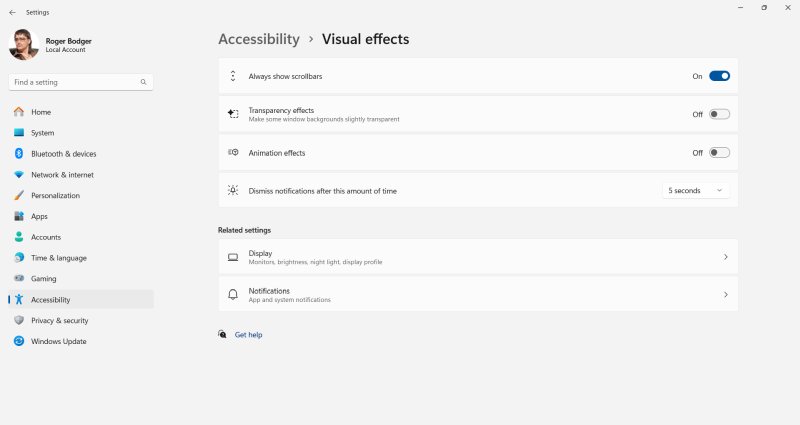Click the Accessibility figure icon
Viewport: 800px width, 425px height.
click(19, 299)
